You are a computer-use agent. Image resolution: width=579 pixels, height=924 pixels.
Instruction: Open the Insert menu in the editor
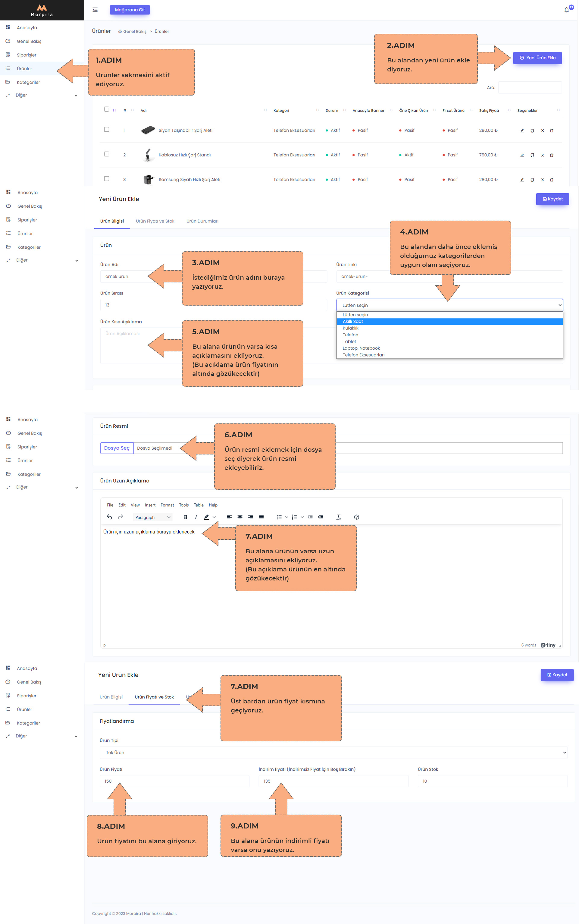[x=150, y=505]
